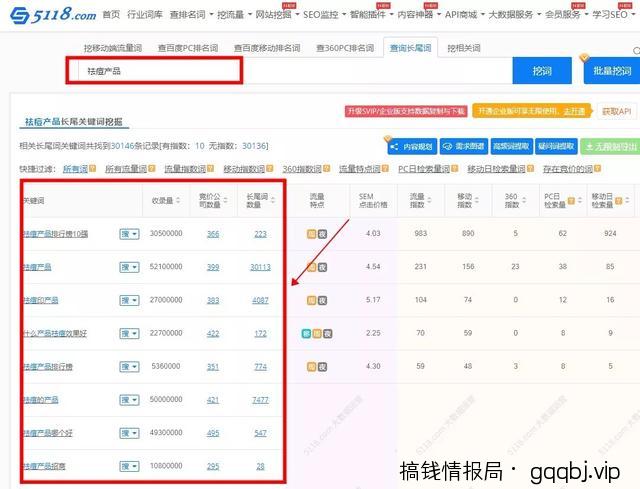Click the 内容规划 button
The image size is (640, 489).
(x=412, y=146)
